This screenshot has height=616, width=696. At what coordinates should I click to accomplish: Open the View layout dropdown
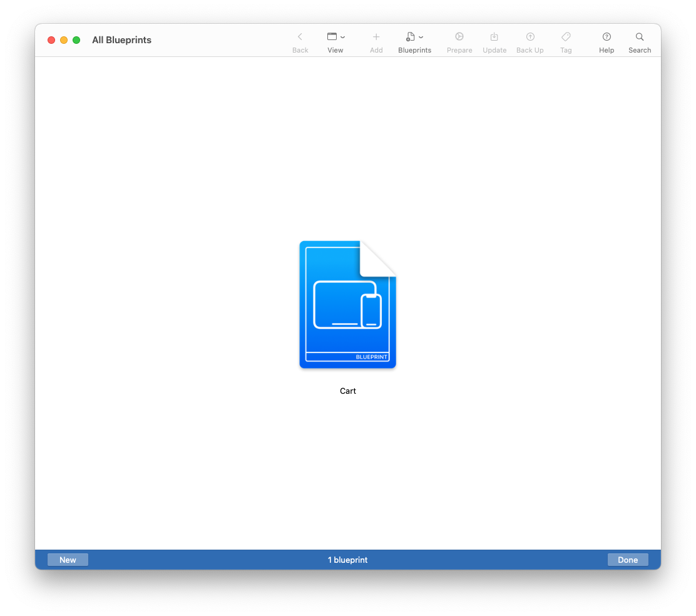pos(335,37)
